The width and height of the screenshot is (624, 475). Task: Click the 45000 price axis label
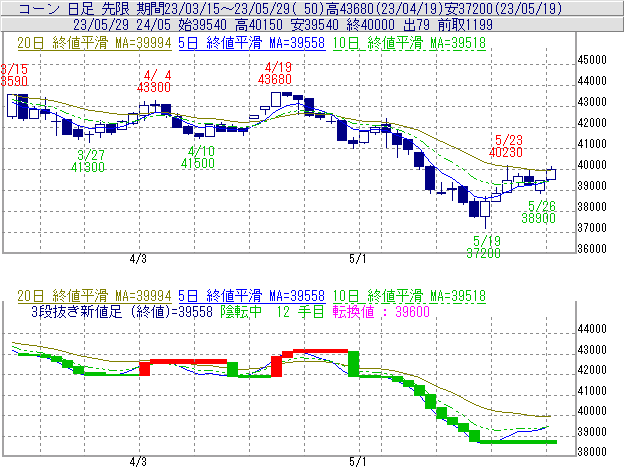(x=594, y=59)
